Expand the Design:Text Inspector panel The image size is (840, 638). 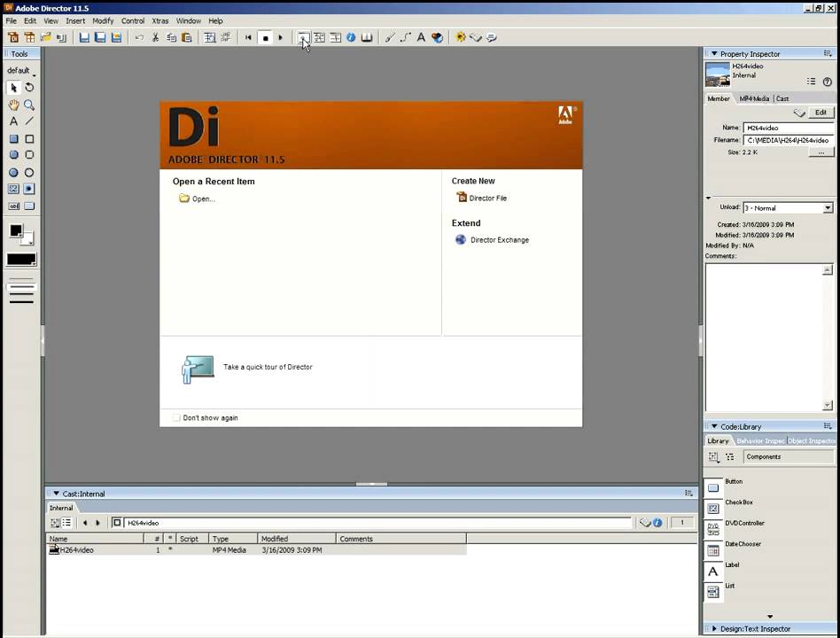pyautogui.click(x=714, y=629)
